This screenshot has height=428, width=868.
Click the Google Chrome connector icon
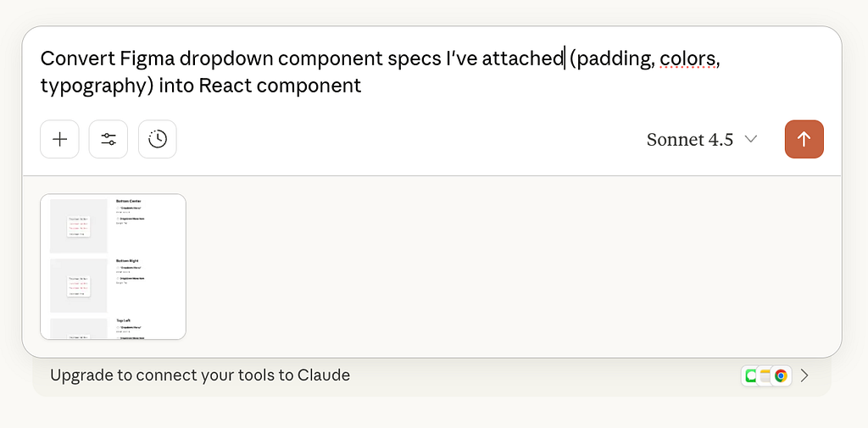tap(780, 375)
